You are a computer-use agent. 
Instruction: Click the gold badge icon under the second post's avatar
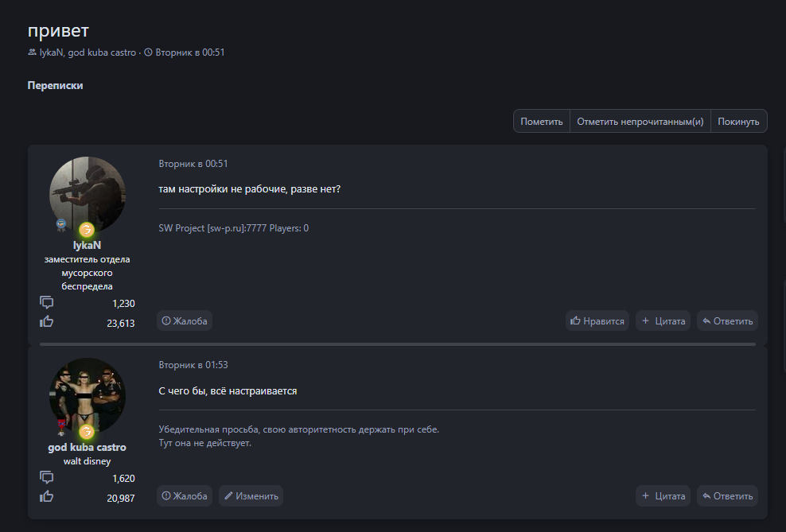87,432
